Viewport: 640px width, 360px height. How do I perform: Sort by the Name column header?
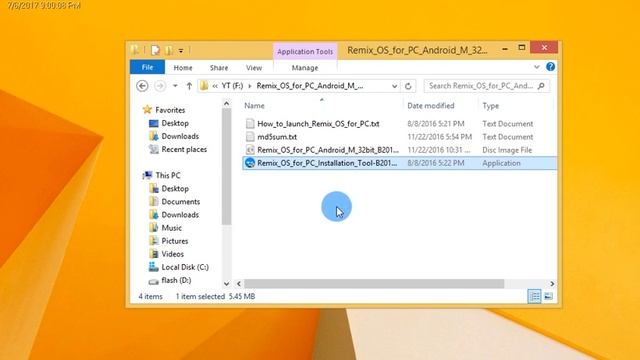pyautogui.click(x=254, y=106)
